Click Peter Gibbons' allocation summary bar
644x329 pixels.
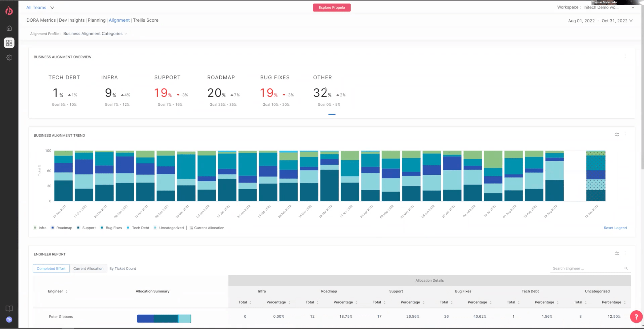point(164,318)
